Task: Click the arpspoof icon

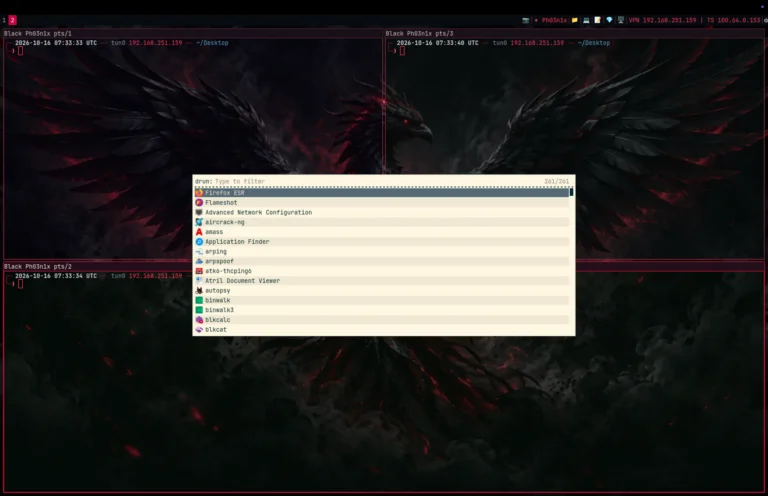Action: click(199, 261)
